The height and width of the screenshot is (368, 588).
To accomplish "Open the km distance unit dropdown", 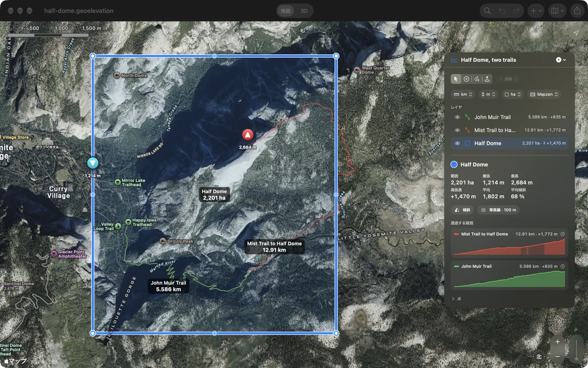I will [x=463, y=95].
